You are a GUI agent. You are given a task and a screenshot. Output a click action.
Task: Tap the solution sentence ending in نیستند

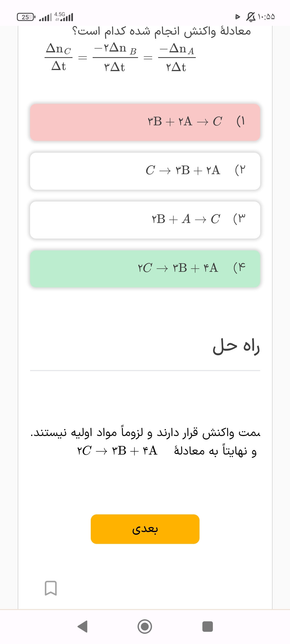pyautogui.click(x=145, y=433)
